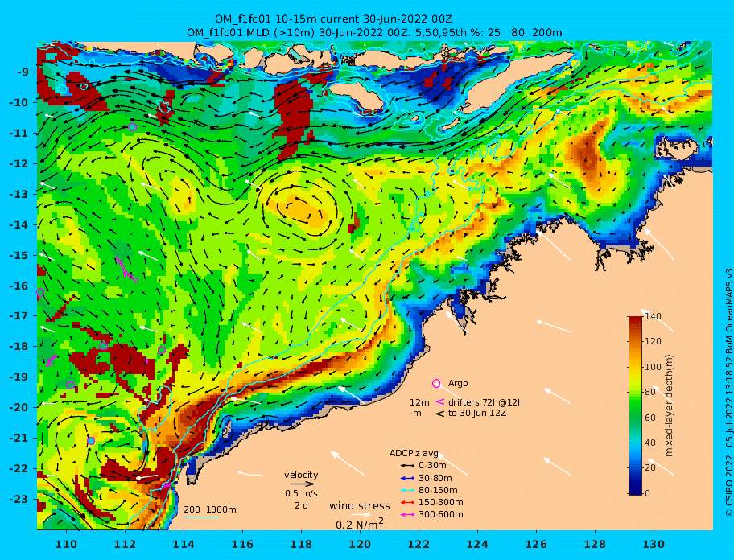Screen dimensions: 734x560
Task: Select the cyan ADCP 80-150m arrow
Action: pyautogui.click(x=407, y=490)
